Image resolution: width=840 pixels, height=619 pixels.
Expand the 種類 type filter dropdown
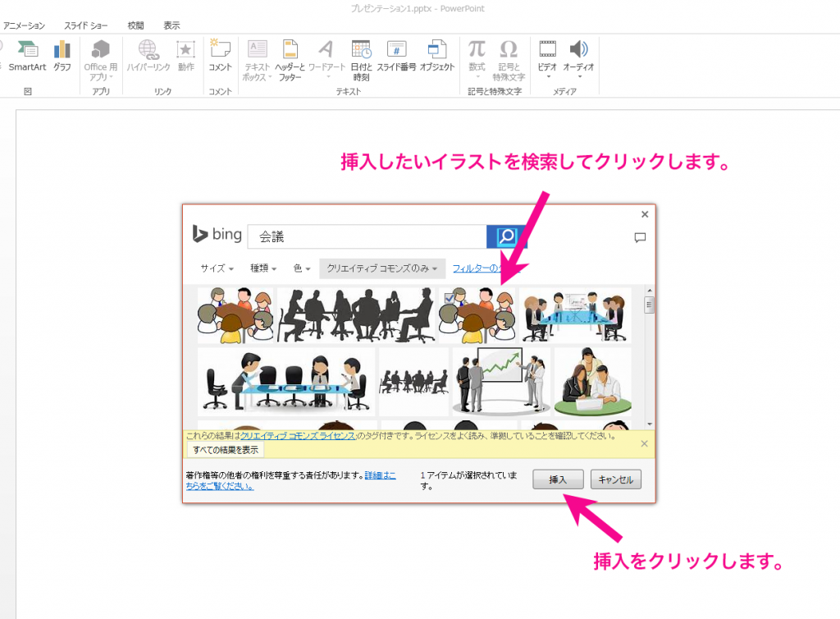(262, 268)
